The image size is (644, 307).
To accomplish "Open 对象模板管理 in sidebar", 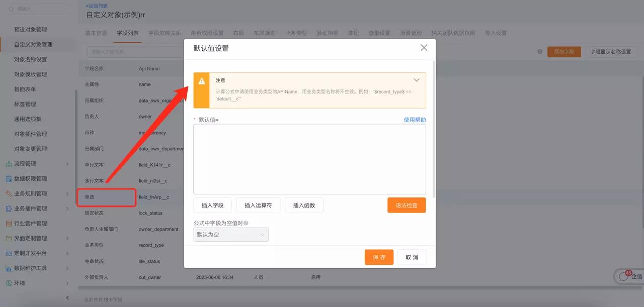I will 30,74.
